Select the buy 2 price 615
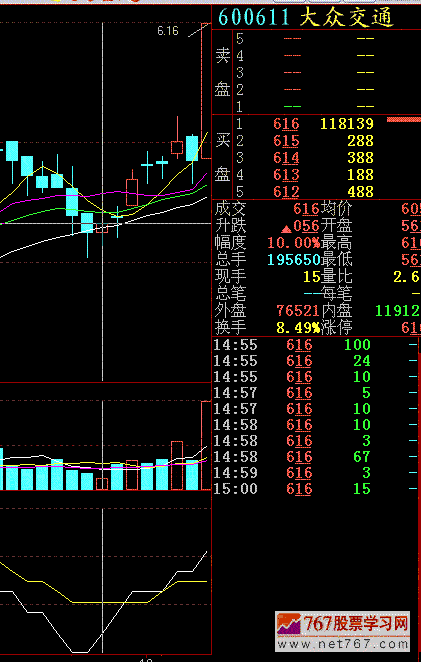The width and height of the screenshot is (421, 662). [286, 141]
